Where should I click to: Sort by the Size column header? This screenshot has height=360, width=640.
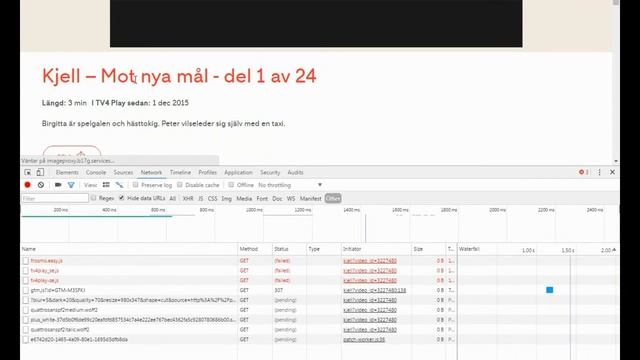point(429,249)
